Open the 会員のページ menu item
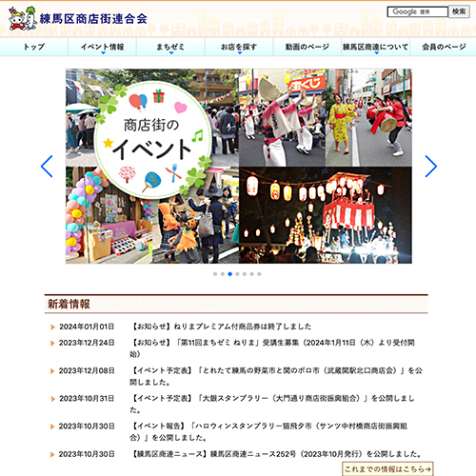 pos(444,47)
